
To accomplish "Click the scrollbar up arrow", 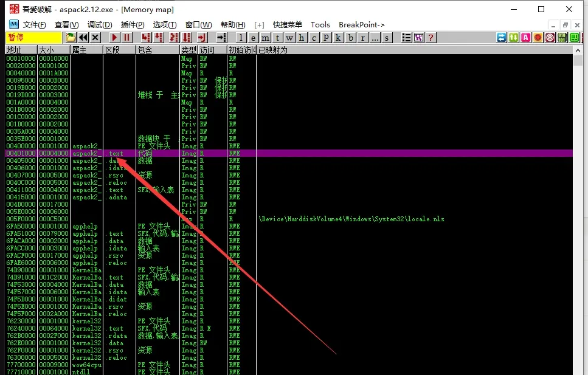I will tap(578, 50).
